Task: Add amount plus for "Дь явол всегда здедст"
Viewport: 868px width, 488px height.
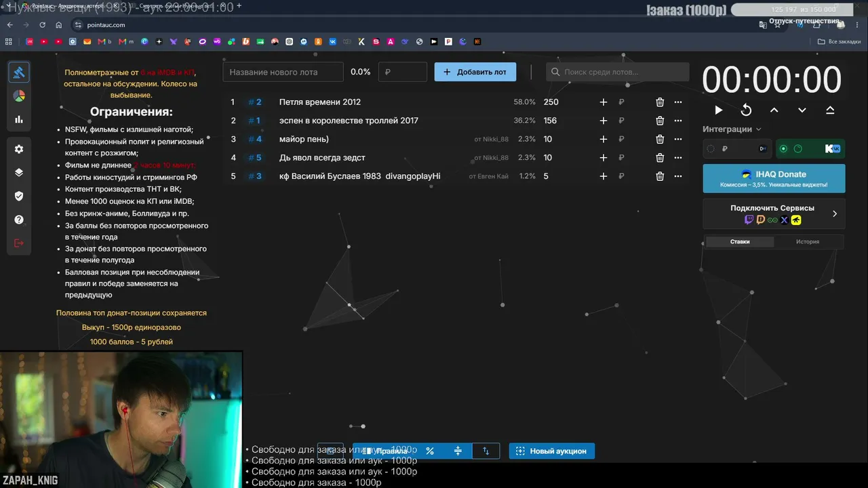Action: (604, 158)
